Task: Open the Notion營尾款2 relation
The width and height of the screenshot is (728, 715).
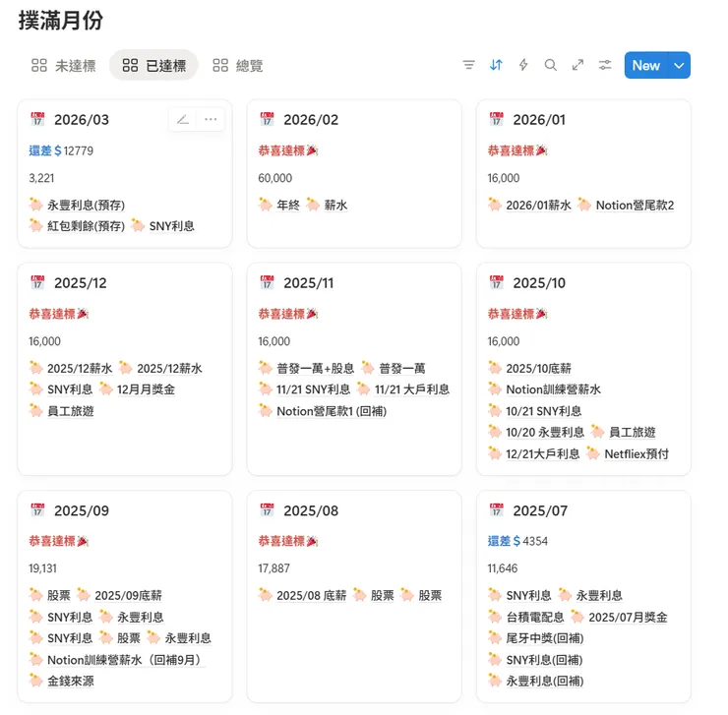Action: coord(635,205)
